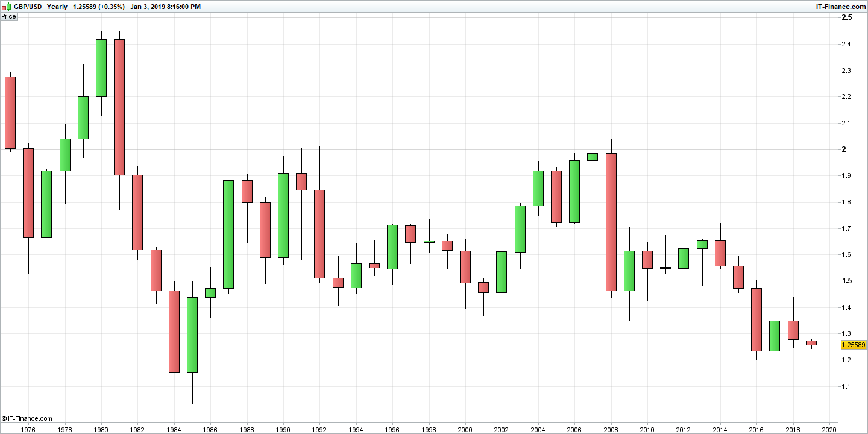Click the 2004 year label on time axis
The image size is (868, 434).
pos(538,430)
